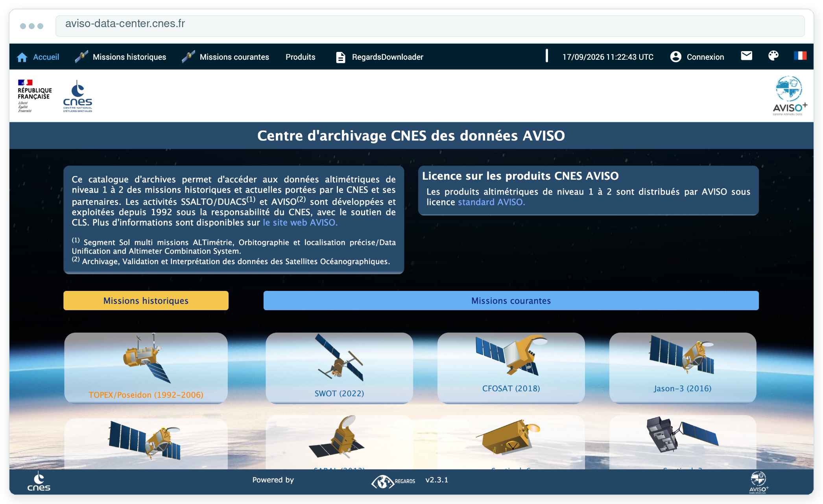Image resolution: width=823 pixels, height=504 pixels.
Task: Click the SARAL satellite image card
Action: pyautogui.click(x=339, y=442)
